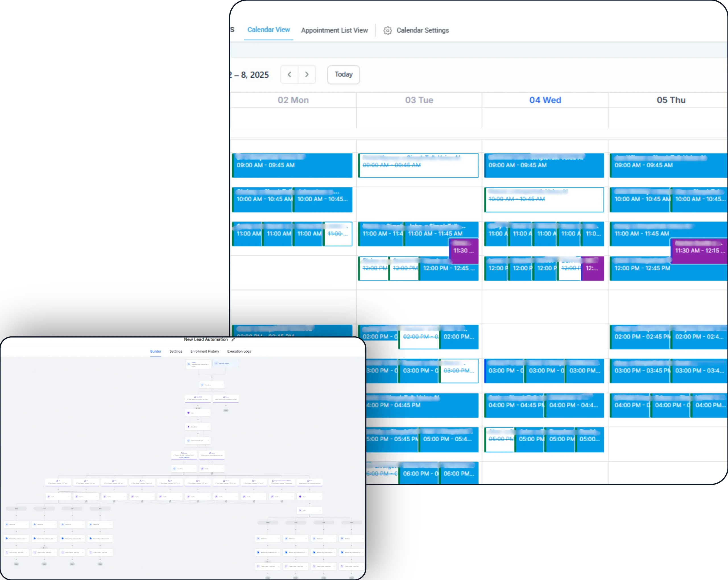
Task: Open Monday 09:00 AM - 09:45 AM appointment
Action: point(292,165)
